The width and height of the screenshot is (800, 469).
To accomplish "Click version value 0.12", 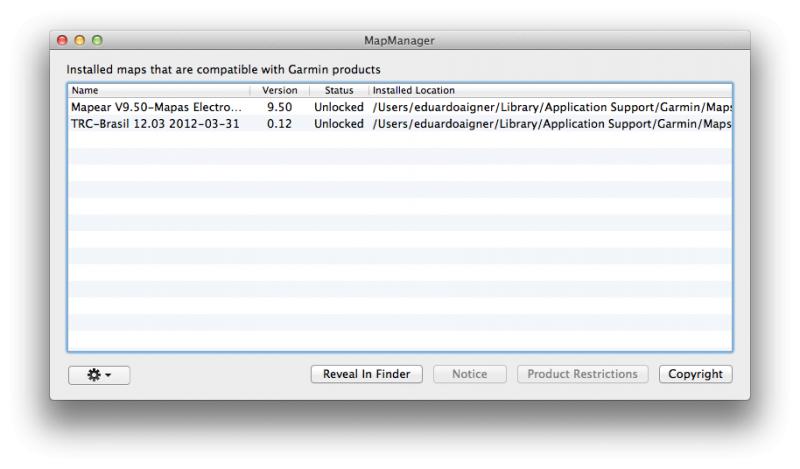I will 280,124.
